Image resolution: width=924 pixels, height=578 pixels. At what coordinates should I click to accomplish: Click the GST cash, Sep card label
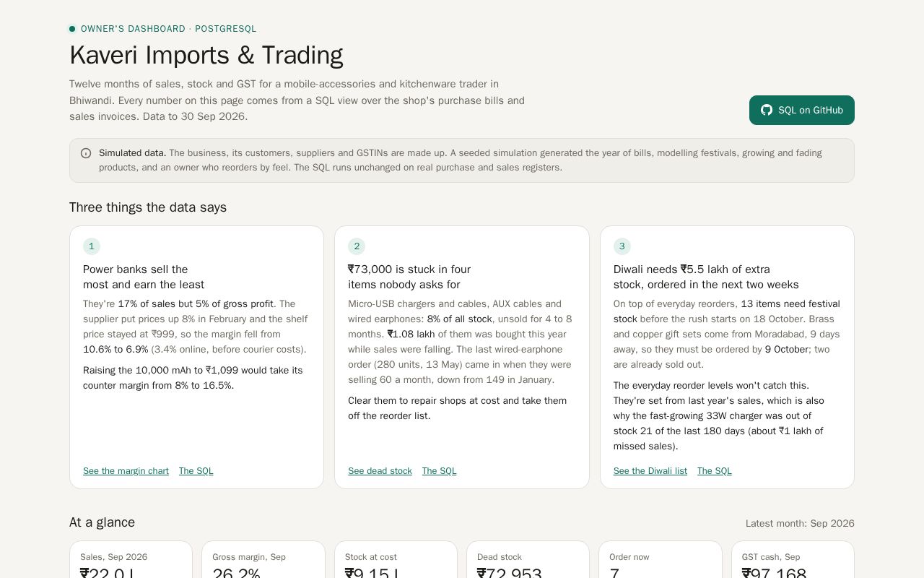click(773, 557)
